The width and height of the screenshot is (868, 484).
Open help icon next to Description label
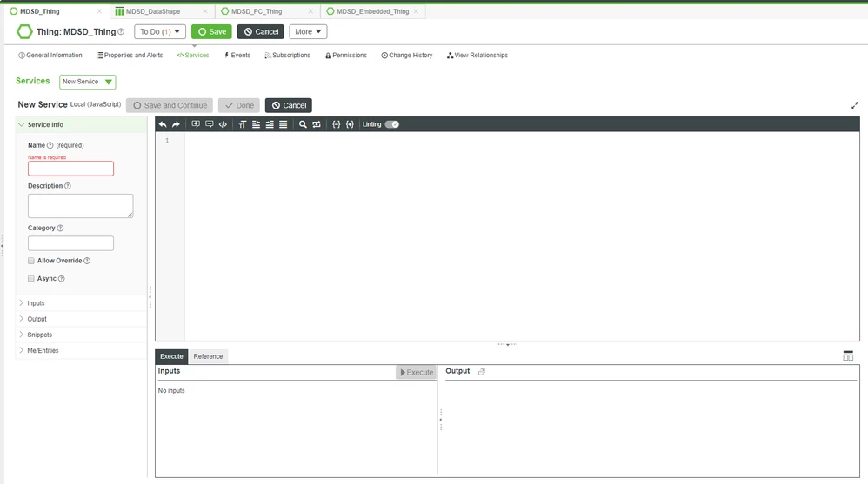tap(68, 186)
